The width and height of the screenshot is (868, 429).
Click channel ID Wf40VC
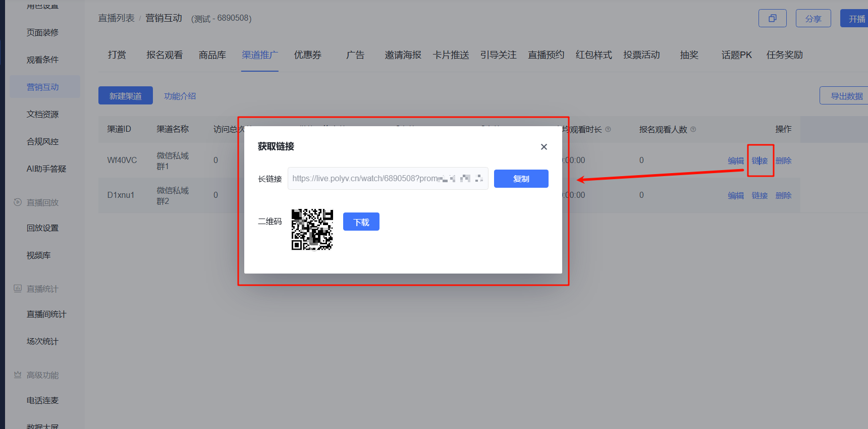coord(122,160)
